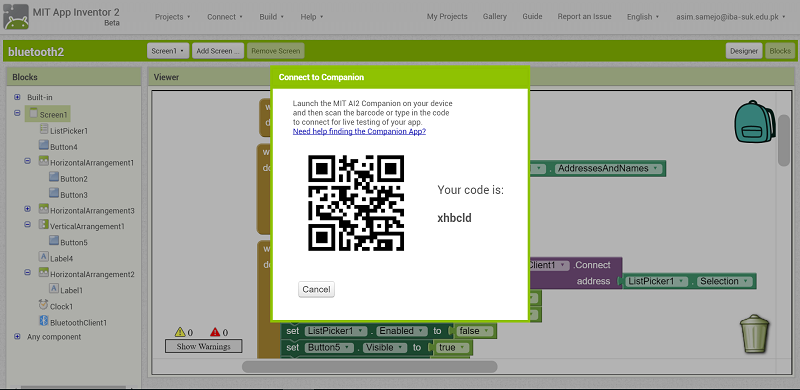Open the Connect menu

225,17
